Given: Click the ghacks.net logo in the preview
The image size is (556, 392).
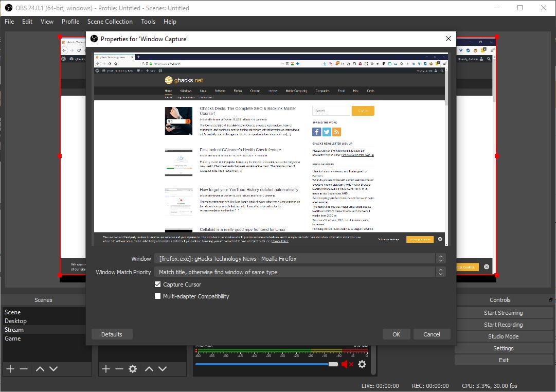Looking at the screenshot, I should click(184, 80).
